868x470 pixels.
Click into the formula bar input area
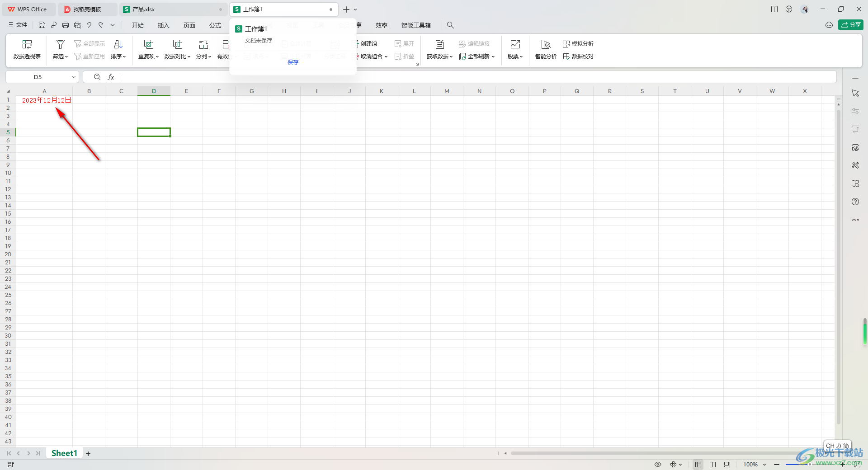(x=478, y=77)
